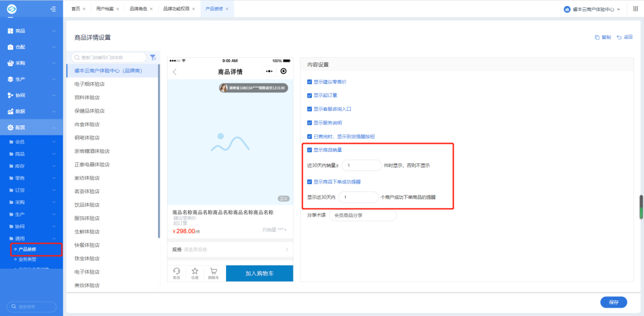This screenshot has width=644, height=316.
Task: Click the 客服 headset icon in the phone preview
Action: point(177,271)
